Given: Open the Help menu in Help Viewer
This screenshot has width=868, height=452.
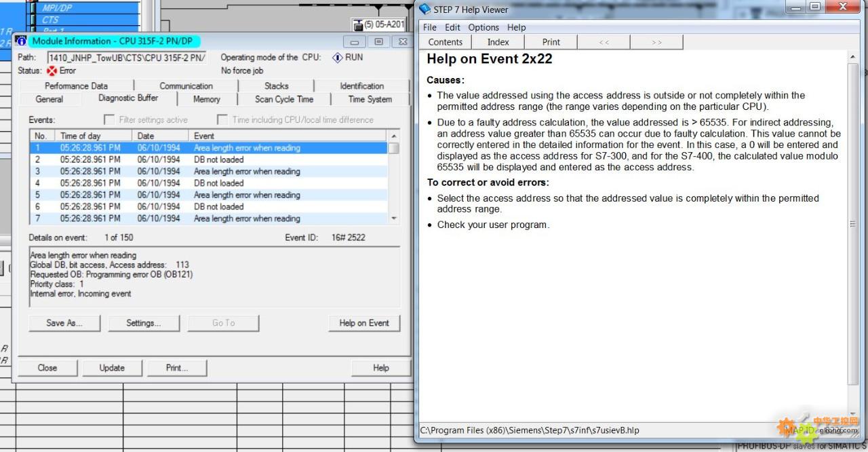Looking at the screenshot, I should [x=516, y=27].
